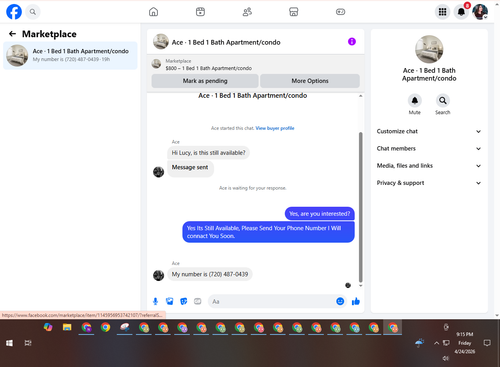Click the small Marketplace listing thumbnail above buttons

tap(156, 64)
